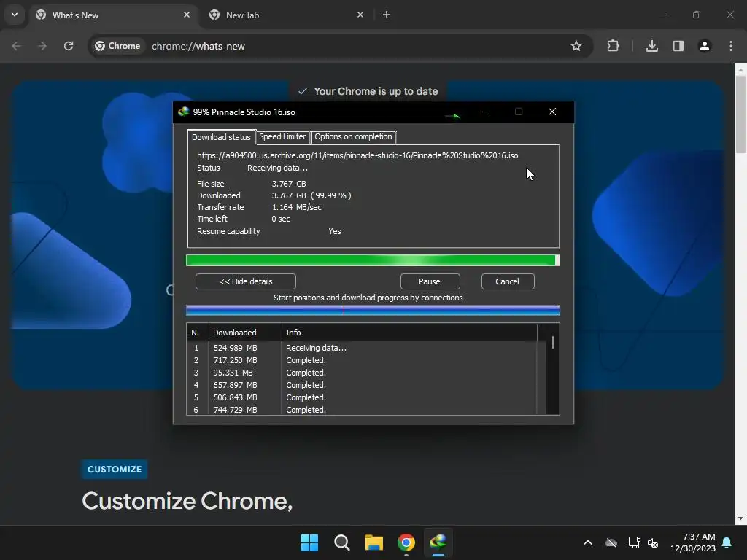Click the CUSTOMIZE label badge
The width and height of the screenshot is (747, 560).
[115, 469]
